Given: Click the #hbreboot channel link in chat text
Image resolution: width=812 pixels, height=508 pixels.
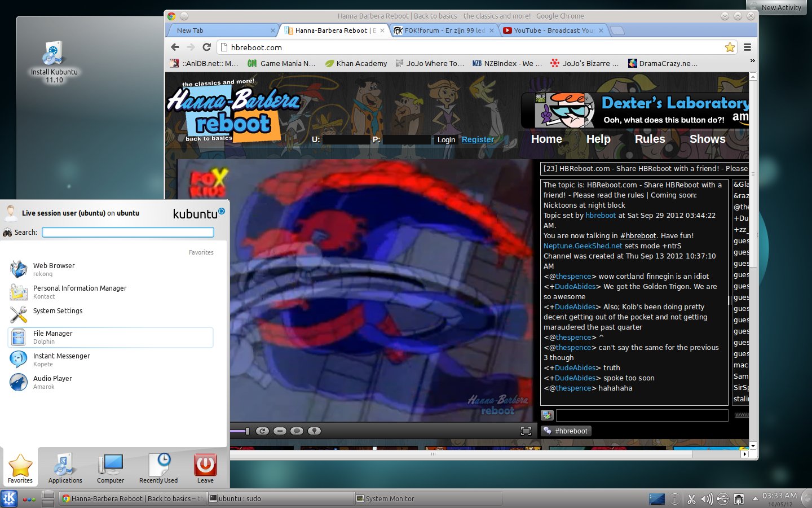Looking at the screenshot, I should [638, 236].
